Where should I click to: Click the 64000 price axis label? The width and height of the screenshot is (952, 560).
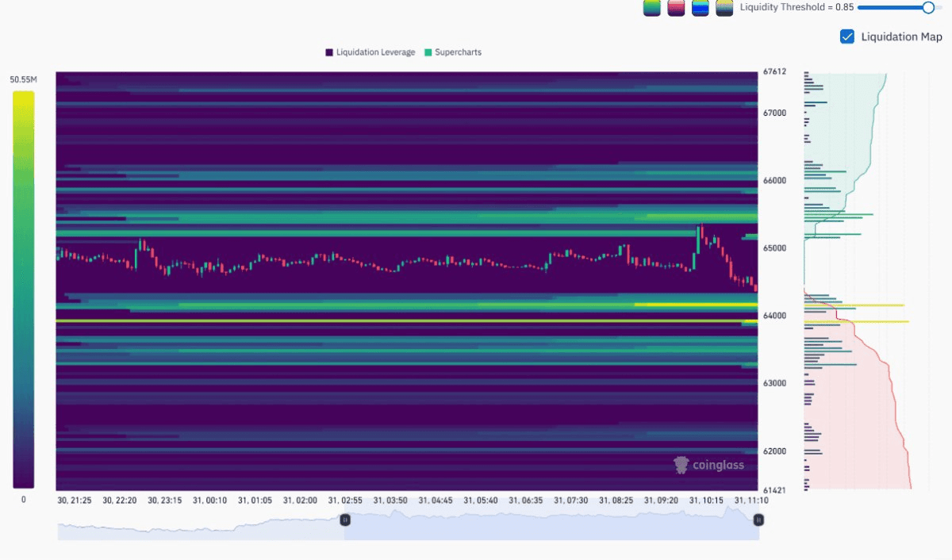click(775, 316)
